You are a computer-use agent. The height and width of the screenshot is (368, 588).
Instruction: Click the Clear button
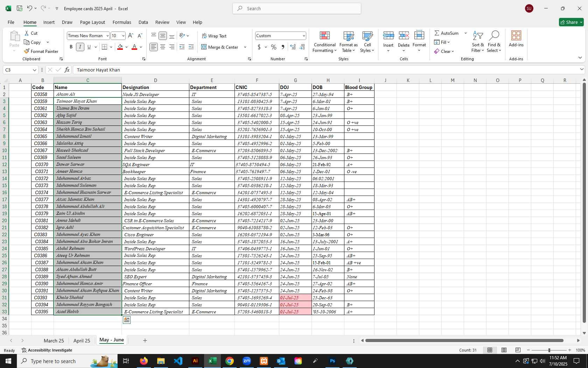tap(444, 51)
